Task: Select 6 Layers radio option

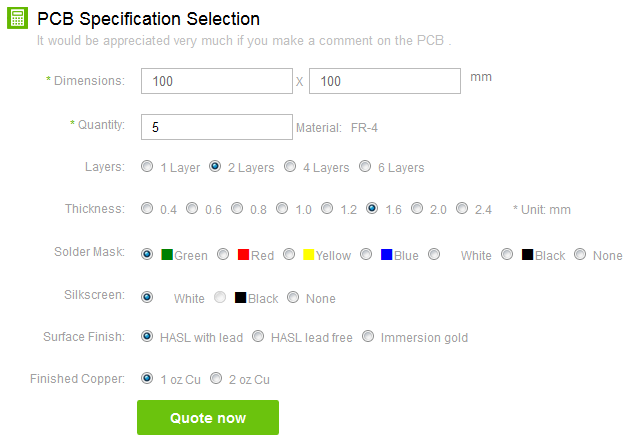Action: 365,167
